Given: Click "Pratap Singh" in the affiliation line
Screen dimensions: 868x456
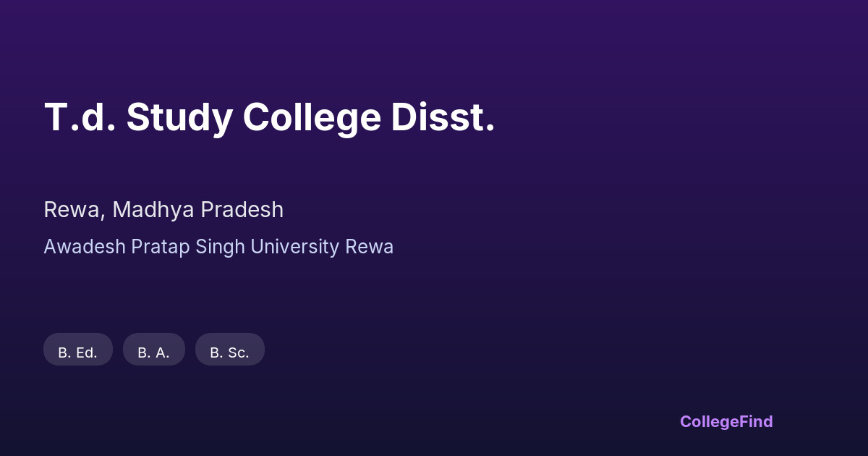Looking at the screenshot, I should click(188, 247).
